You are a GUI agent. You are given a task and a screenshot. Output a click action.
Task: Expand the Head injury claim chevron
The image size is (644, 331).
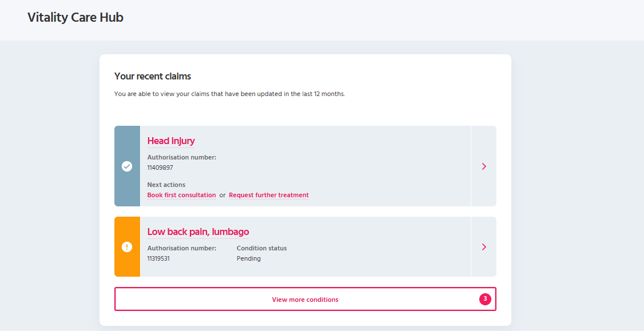point(484,166)
